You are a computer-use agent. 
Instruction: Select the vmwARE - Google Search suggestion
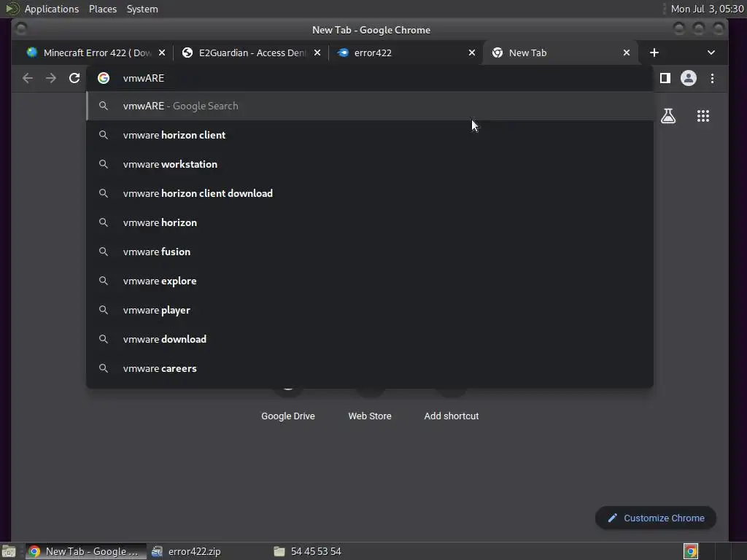369,106
